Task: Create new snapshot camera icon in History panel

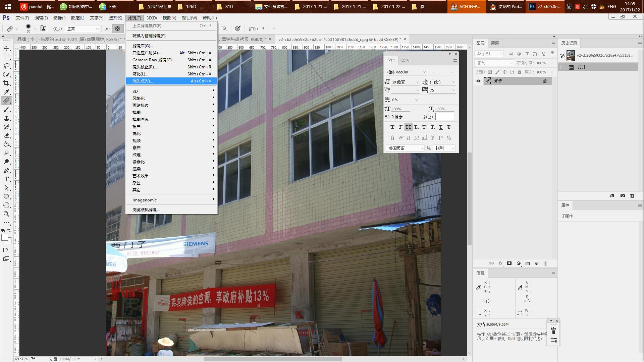Action: (623, 195)
